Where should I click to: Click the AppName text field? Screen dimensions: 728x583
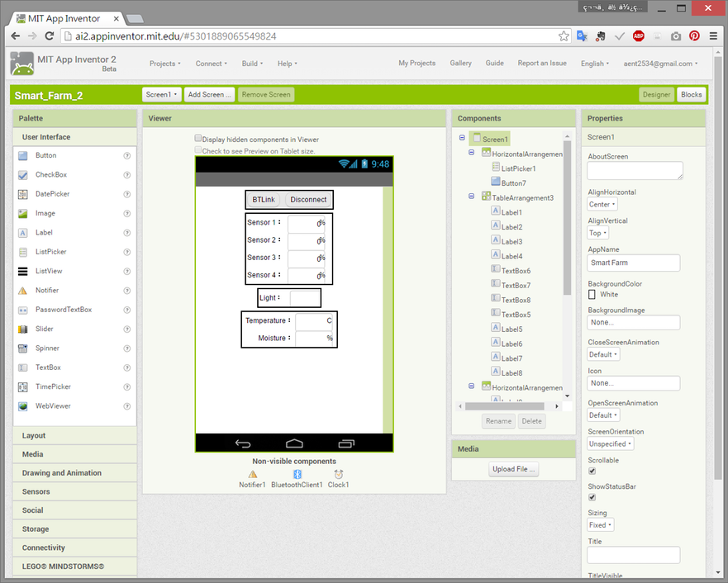(633, 263)
